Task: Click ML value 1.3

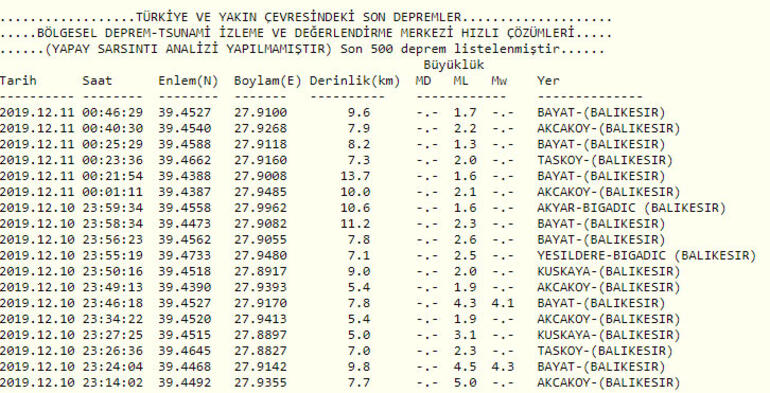Action: coord(465,144)
